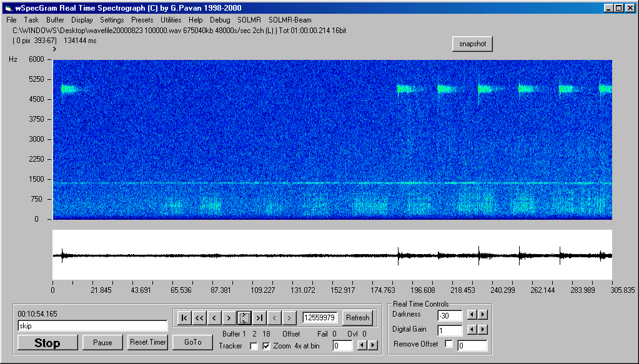The width and height of the screenshot is (639, 364).
Task: Click the Remove Offset value field
Action: pyautogui.click(x=472, y=346)
